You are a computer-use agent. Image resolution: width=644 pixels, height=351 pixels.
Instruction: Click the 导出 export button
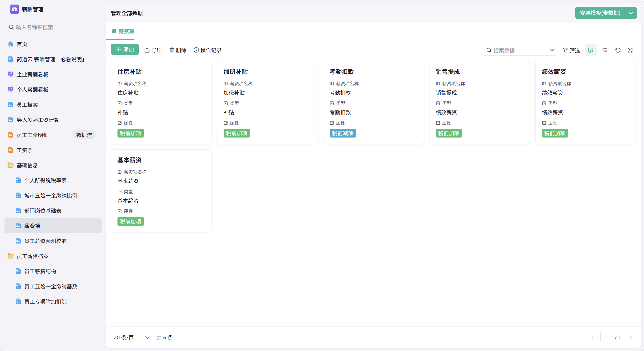153,50
